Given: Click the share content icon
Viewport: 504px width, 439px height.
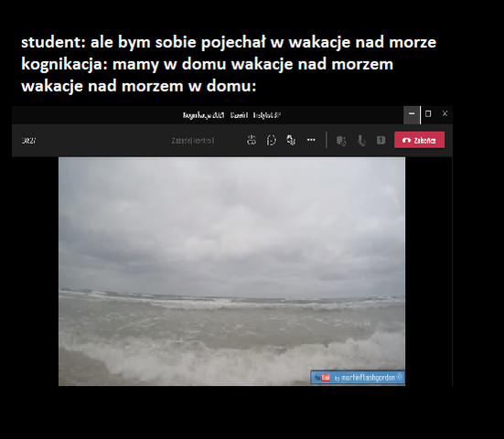Looking at the screenshot, I should click(x=381, y=141).
